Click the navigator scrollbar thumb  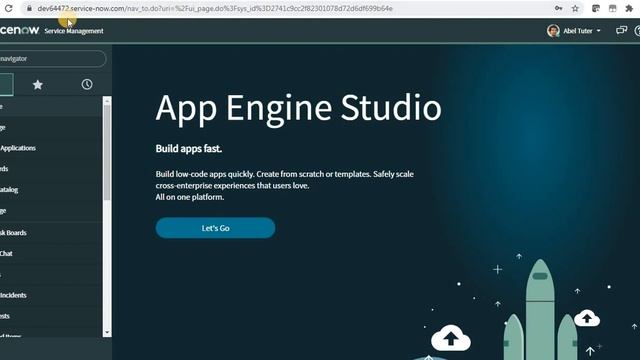pos(107,153)
